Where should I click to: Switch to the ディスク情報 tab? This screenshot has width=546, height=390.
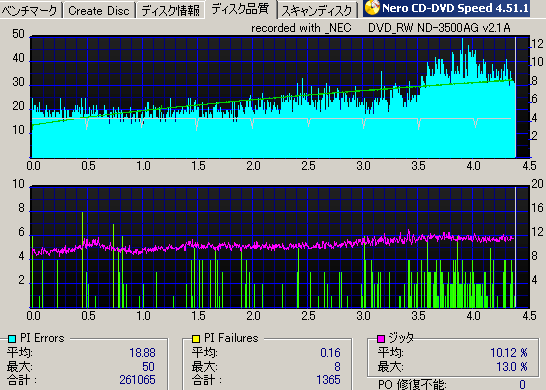coord(171,10)
